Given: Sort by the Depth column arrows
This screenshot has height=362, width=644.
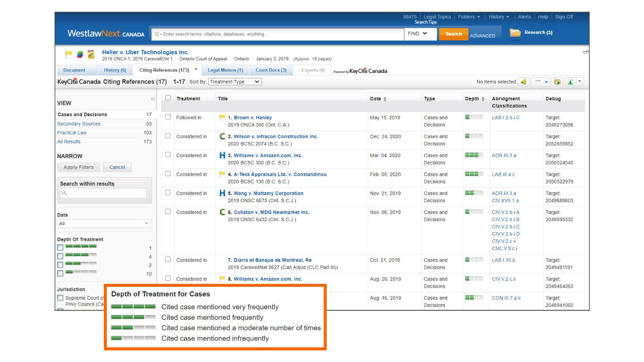Looking at the screenshot, I should click(483, 99).
